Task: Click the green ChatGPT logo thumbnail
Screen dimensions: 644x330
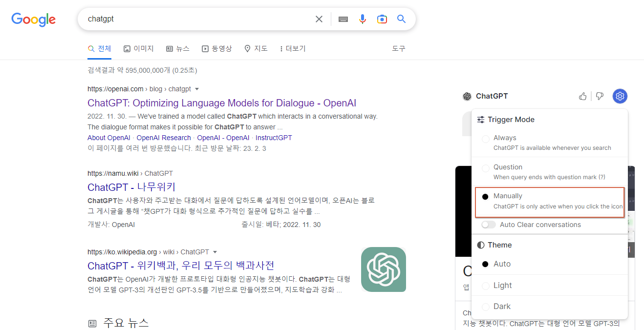Action: pos(384,269)
